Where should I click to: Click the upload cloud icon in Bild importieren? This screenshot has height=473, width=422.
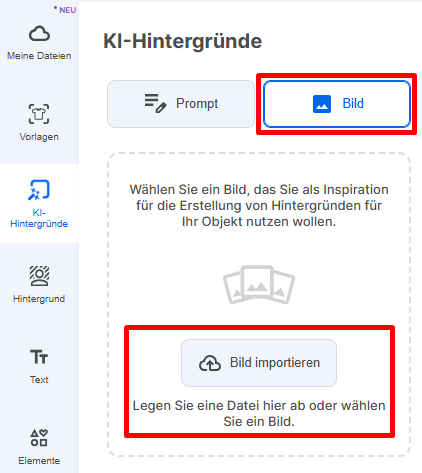(210, 363)
